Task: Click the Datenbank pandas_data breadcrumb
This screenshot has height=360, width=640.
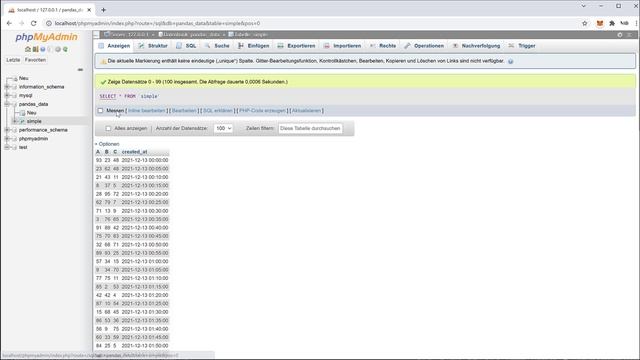Action: pos(189,35)
